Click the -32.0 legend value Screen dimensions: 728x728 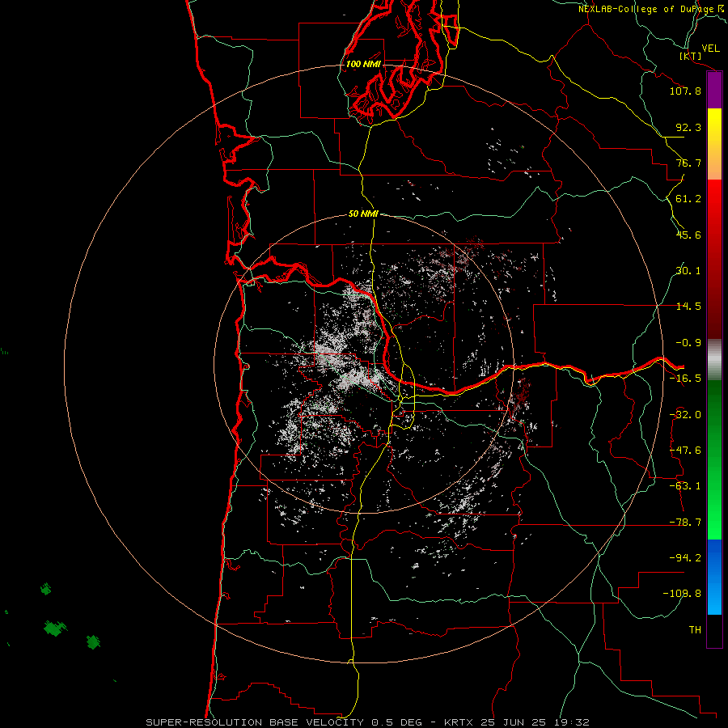pyautogui.click(x=685, y=415)
